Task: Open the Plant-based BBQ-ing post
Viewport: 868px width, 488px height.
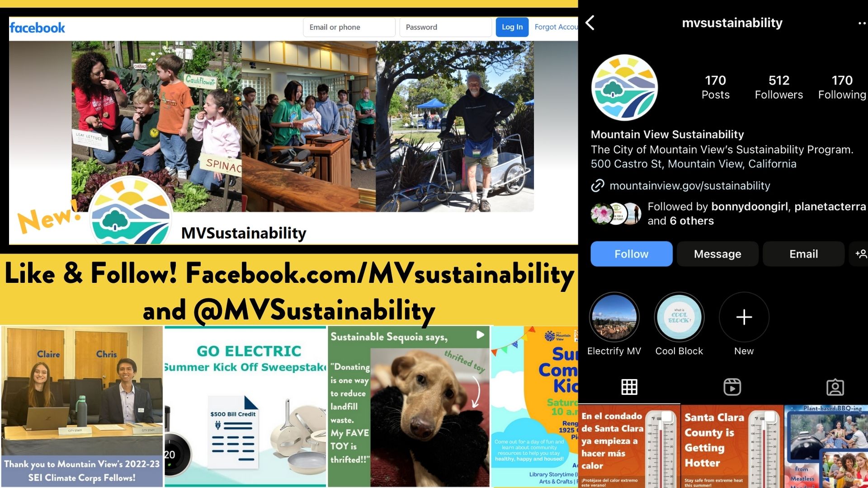Action: [x=826, y=446]
